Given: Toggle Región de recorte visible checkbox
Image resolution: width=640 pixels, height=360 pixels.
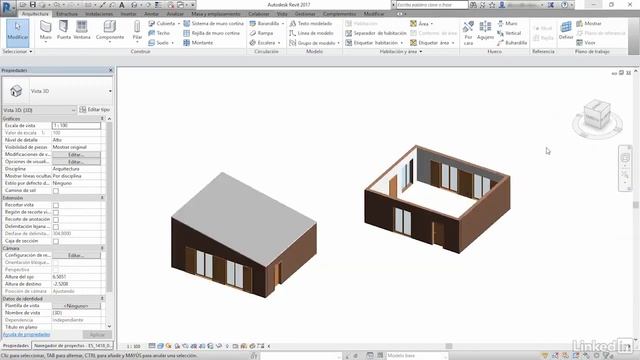Looking at the screenshot, I should (x=56, y=212).
